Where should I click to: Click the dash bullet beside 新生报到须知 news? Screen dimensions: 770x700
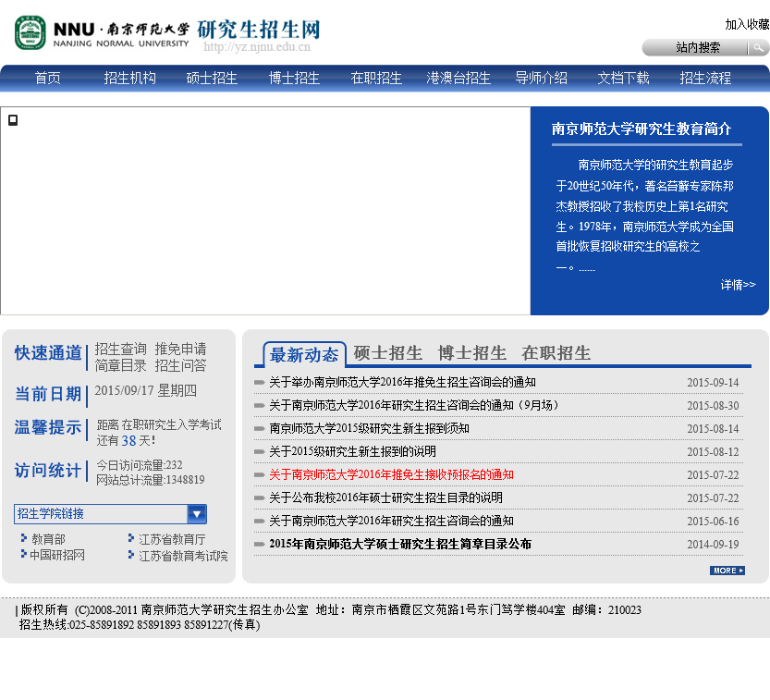(x=259, y=429)
